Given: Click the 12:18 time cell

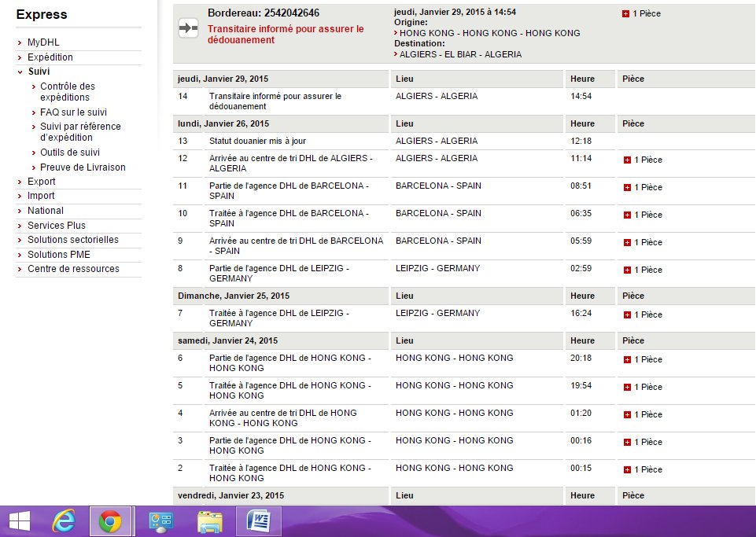Looking at the screenshot, I should (581, 141).
